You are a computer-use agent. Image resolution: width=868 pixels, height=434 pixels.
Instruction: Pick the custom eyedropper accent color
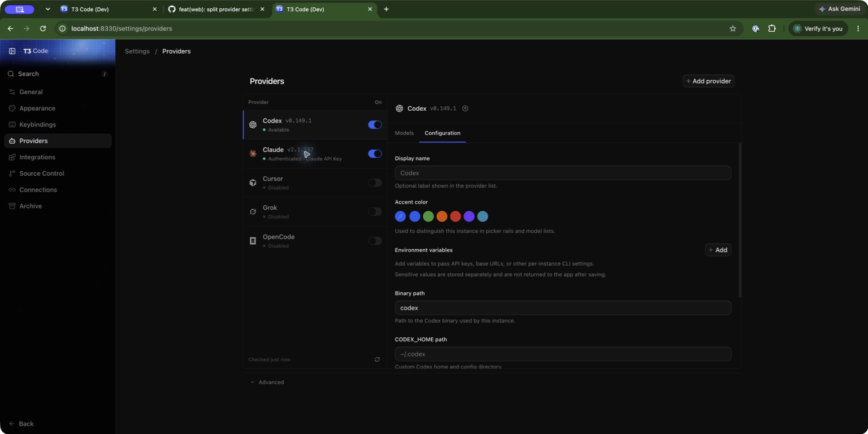[x=400, y=216]
